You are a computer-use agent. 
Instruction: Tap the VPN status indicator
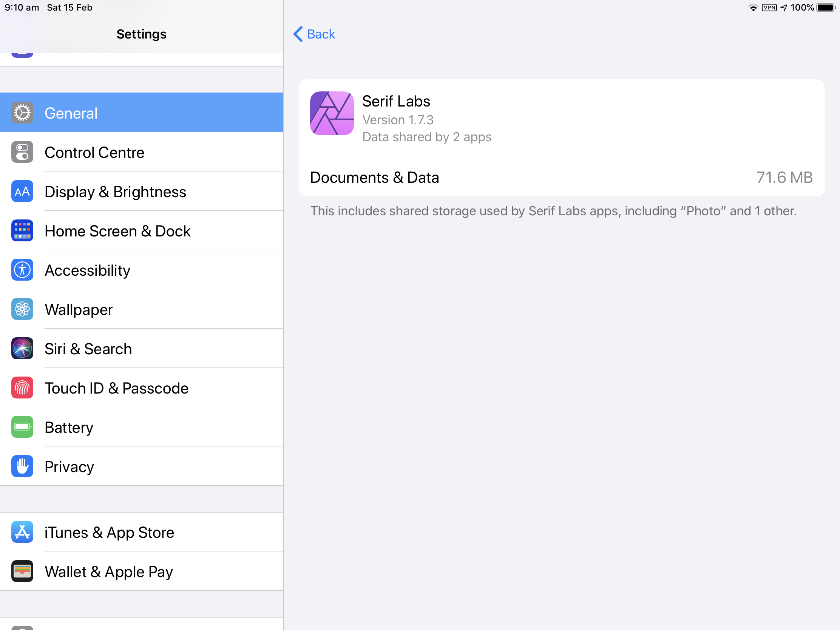[x=769, y=8]
